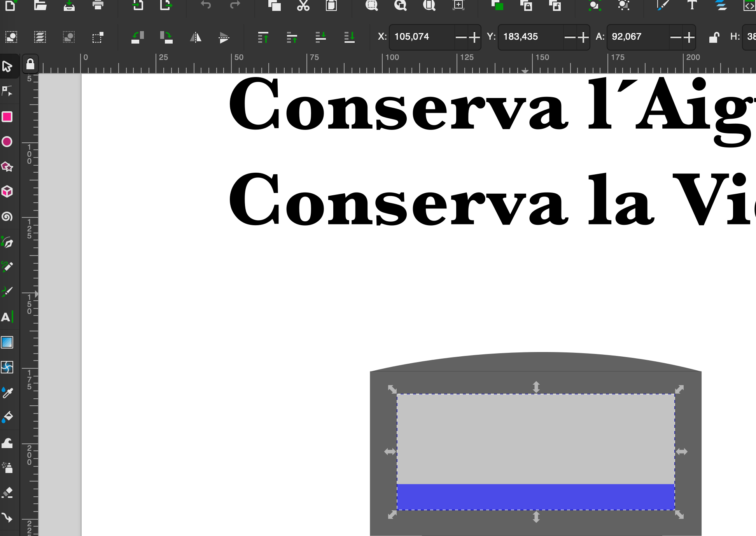
Task: Copy selection with the copy icon
Action: (x=275, y=5)
